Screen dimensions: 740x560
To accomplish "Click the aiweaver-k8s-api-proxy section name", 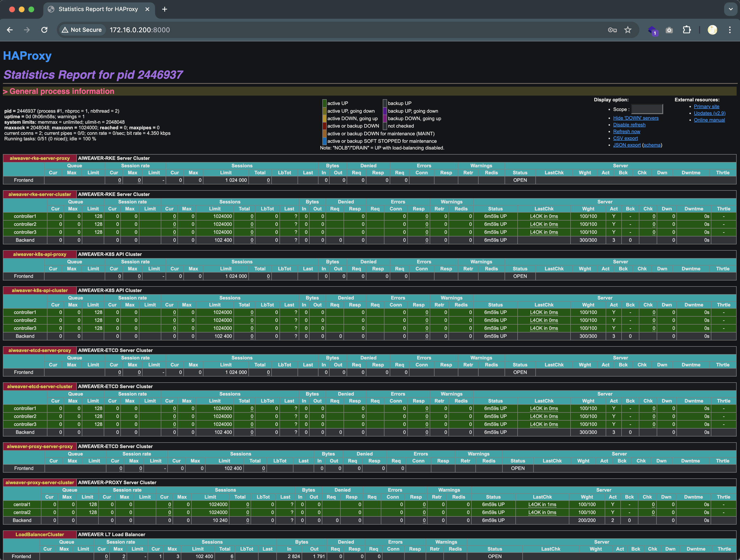I will pos(39,254).
